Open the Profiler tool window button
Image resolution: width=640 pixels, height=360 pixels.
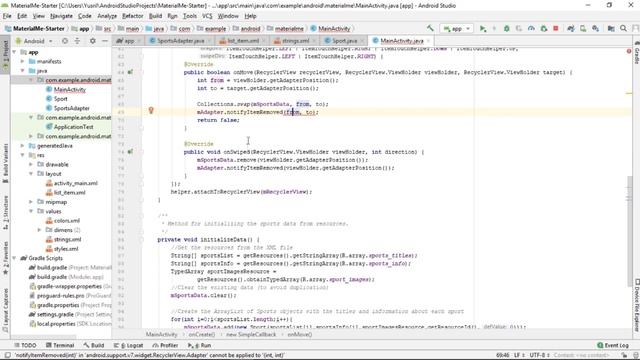click(165, 345)
